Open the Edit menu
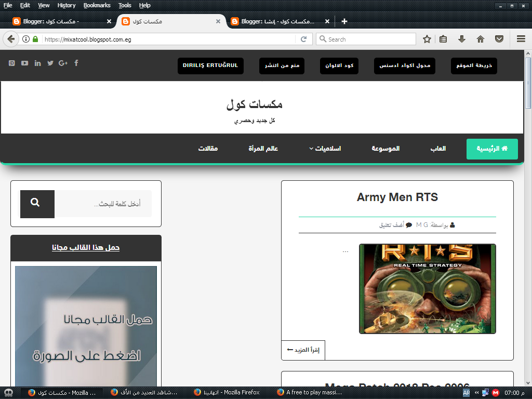The image size is (532, 399). 25,5
